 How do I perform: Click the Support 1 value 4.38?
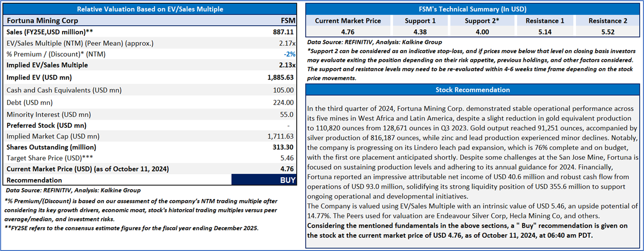point(420,32)
